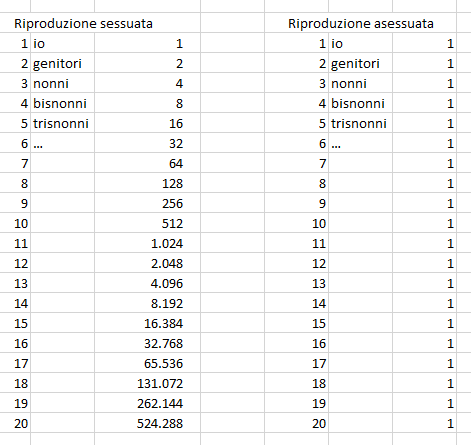Select the left table's 'genitori' cell
471x445 pixels.
point(62,63)
